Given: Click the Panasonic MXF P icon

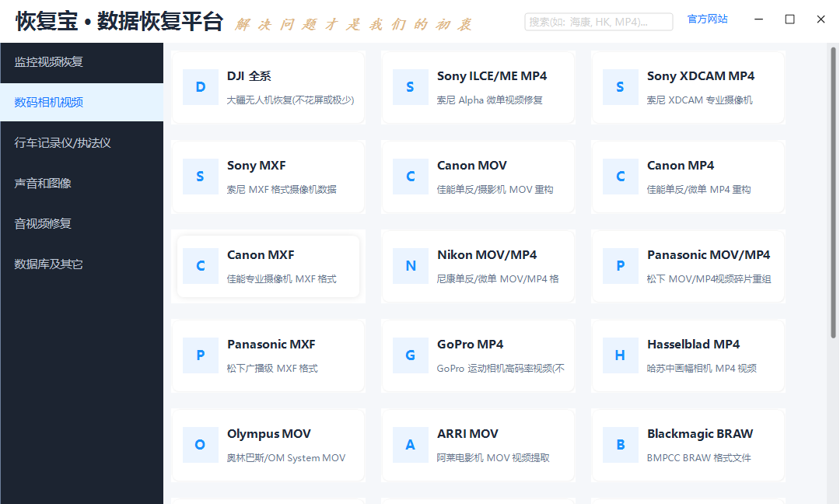Looking at the screenshot, I should point(201,355).
